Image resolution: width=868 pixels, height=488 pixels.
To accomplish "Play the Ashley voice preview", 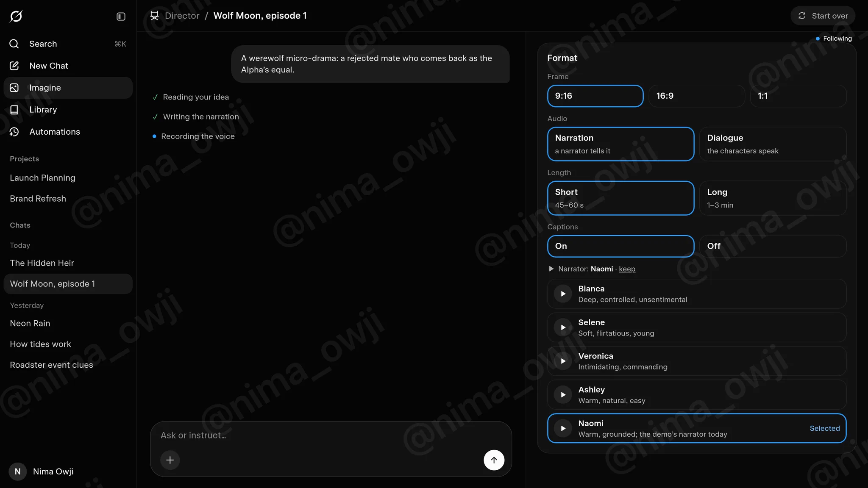I will tap(563, 395).
